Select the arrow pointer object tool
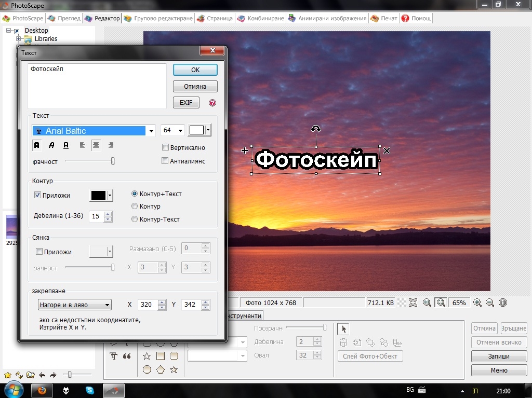Screen dimensions: 532x398 point(343,329)
